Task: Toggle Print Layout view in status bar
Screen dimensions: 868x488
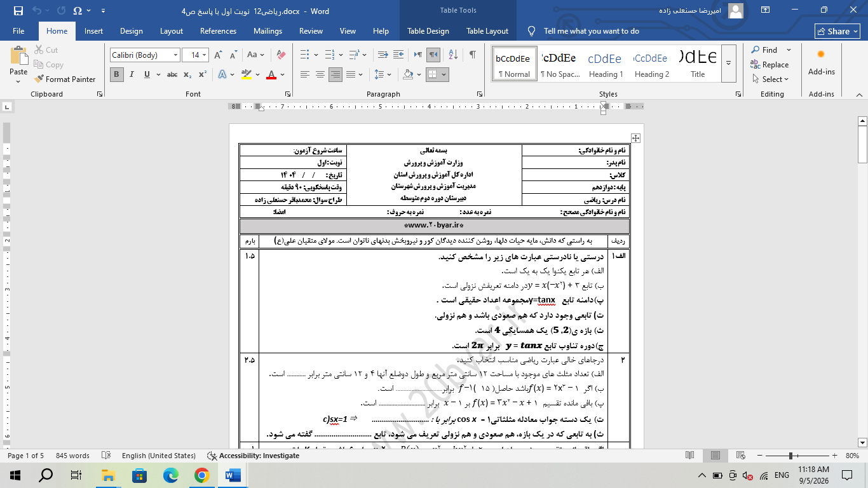Action: (716, 456)
